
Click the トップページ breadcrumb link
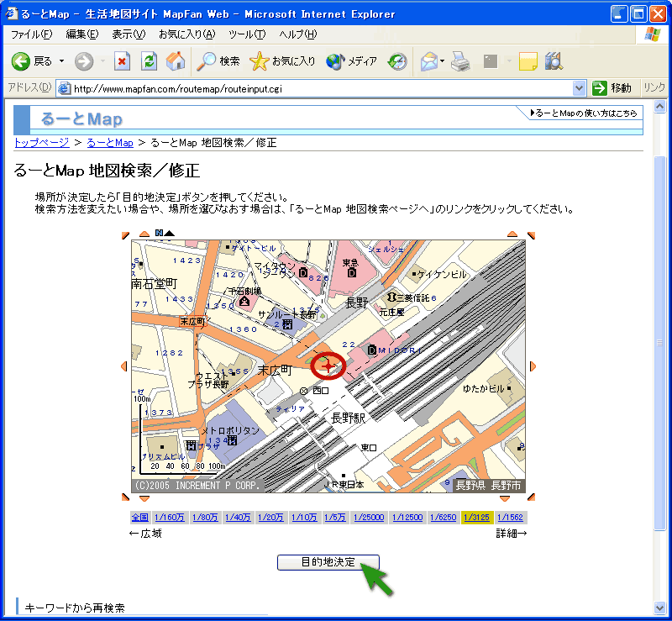[x=41, y=143]
